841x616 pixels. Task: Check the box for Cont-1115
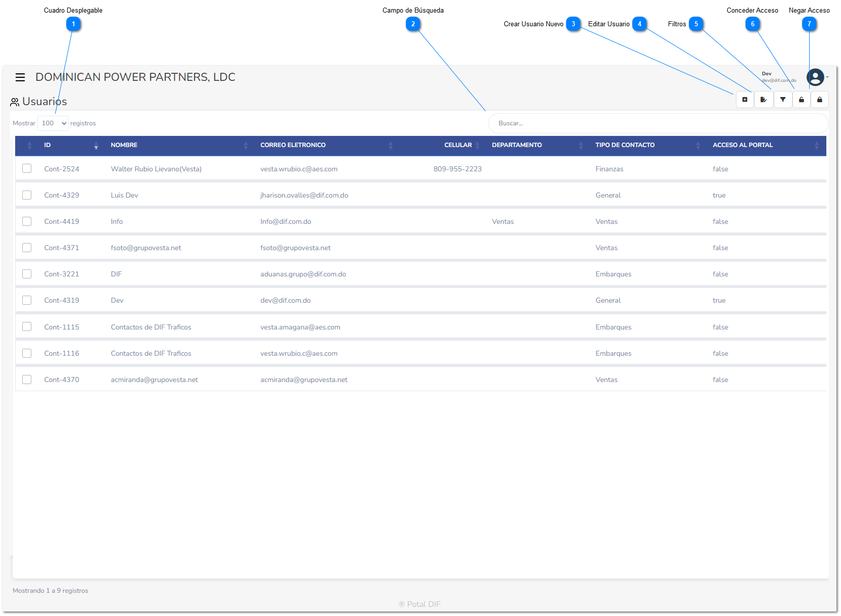pyautogui.click(x=27, y=326)
